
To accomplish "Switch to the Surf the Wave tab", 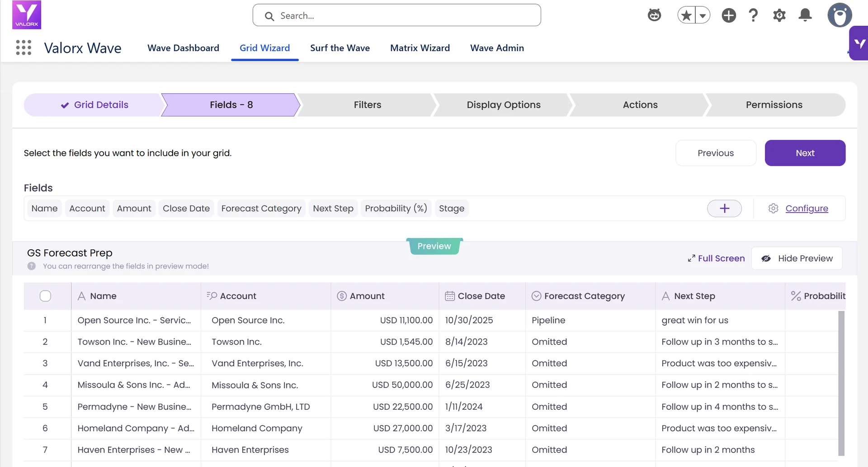I will [340, 48].
